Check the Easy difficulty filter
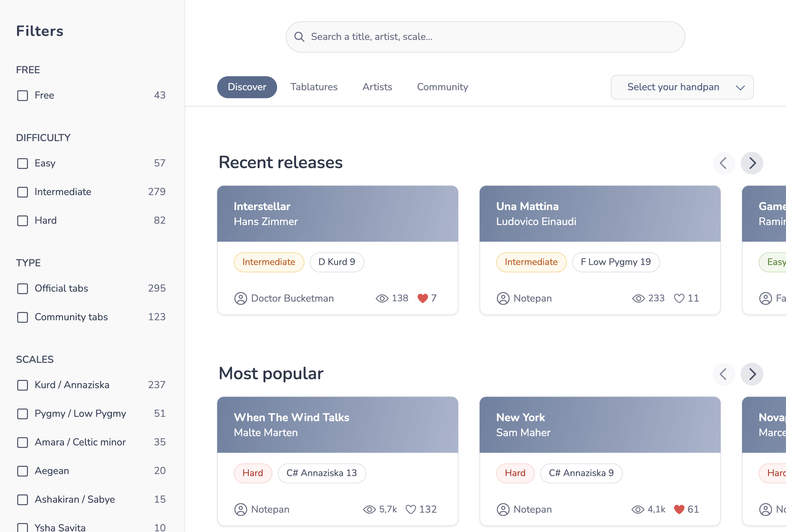 (x=23, y=163)
